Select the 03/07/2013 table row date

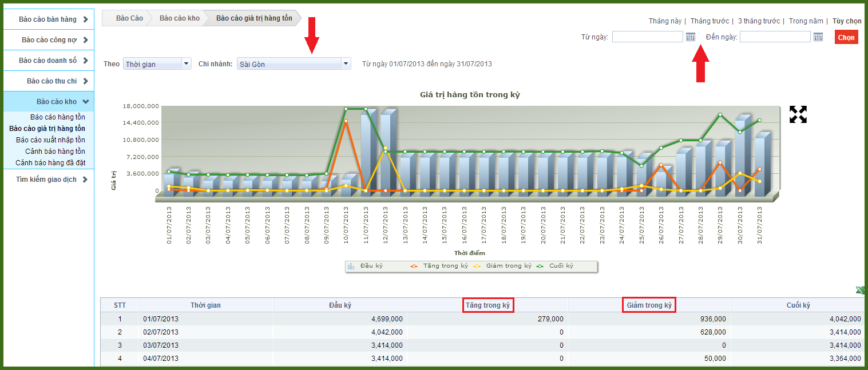pyautogui.click(x=161, y=345)
